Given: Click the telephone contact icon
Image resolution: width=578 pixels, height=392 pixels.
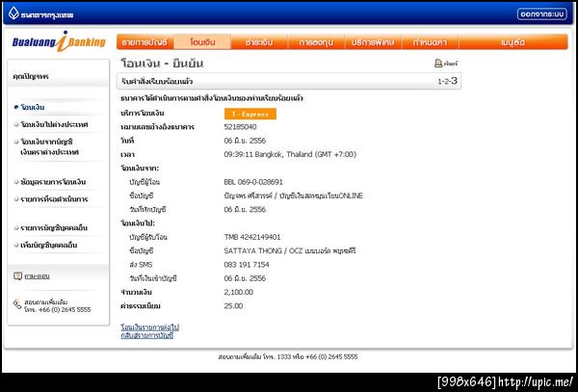Looking at the screenshot, I should coord(17,304).
